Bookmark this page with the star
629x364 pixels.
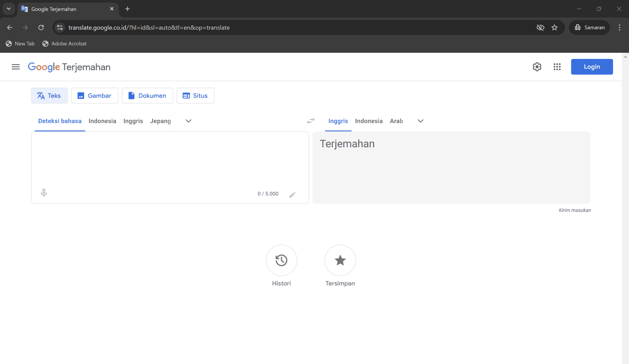[554, 28]
